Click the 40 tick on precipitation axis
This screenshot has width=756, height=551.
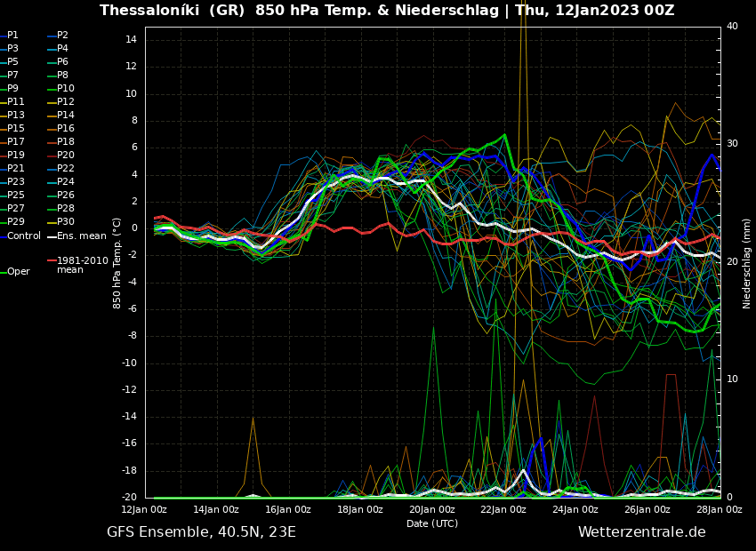pos(732,27)
